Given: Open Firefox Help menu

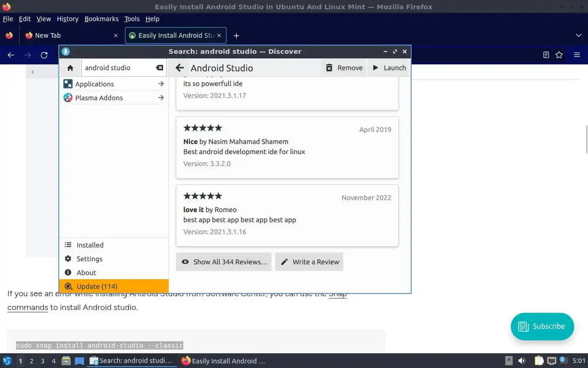Looking at the screenshot, I should point(152,19).
